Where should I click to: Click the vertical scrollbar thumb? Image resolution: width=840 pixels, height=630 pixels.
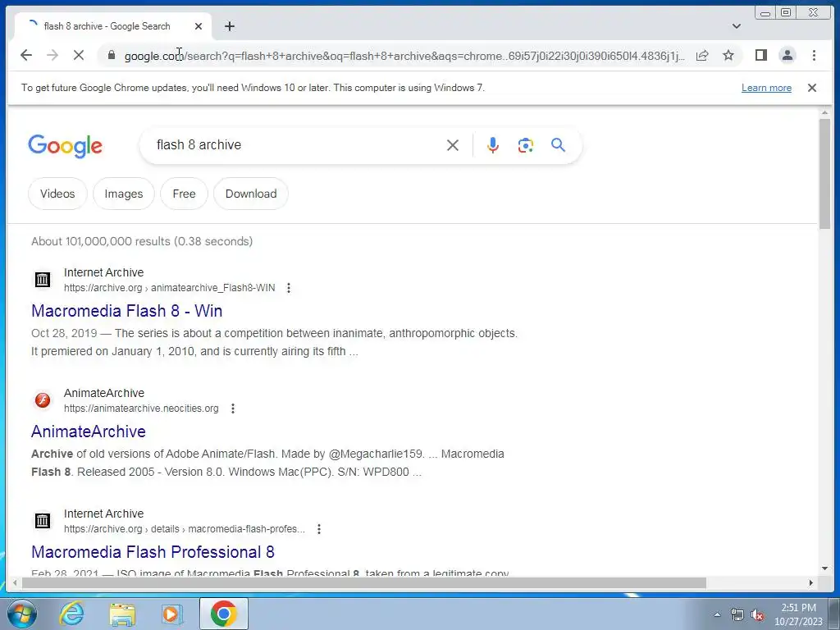click(824, 174)
